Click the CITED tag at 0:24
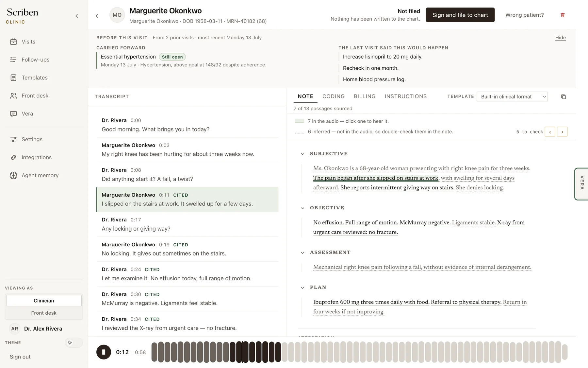The height and width of the screenshot is (368, 588). click(x=152, y=270)
